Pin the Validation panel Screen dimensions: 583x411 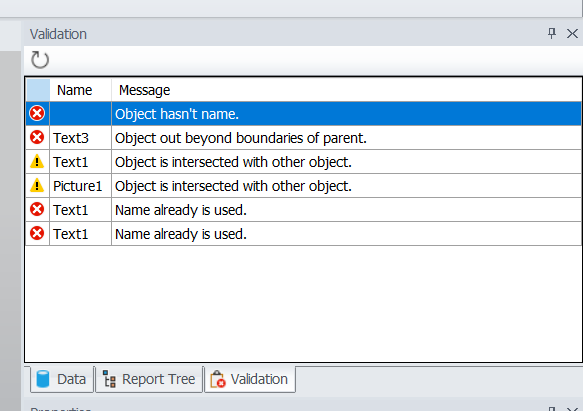[x=552, y=33]
